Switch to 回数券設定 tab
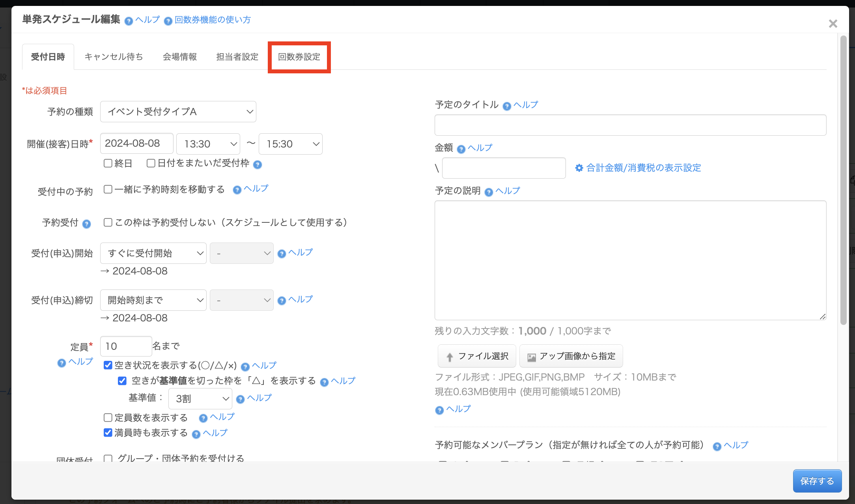855x504 pixels. click(x=299, y=57)
